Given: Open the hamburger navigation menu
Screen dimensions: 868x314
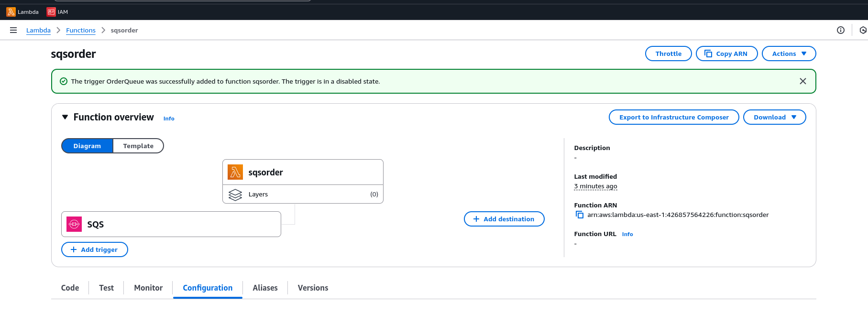Looking at the screenshot, I should (x=13, y=30).
